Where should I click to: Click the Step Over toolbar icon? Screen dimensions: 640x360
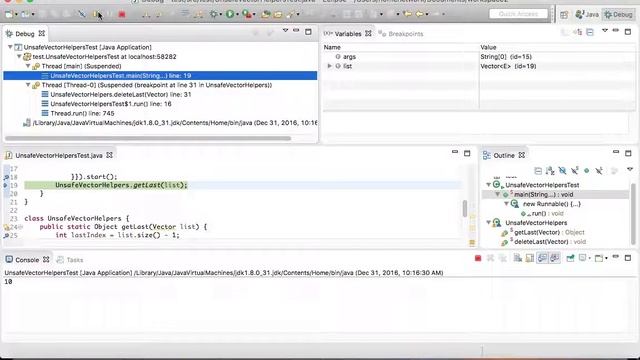(158, 15)
